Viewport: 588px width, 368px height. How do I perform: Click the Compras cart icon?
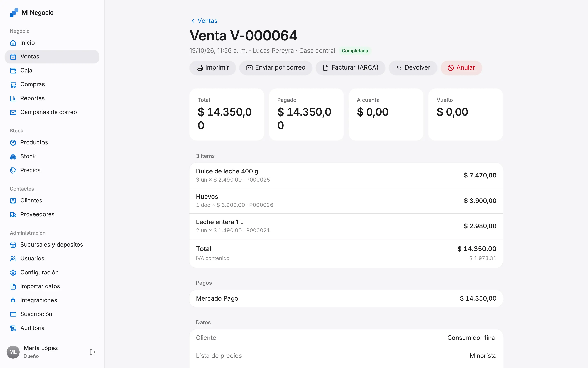(x=13, y=84)
